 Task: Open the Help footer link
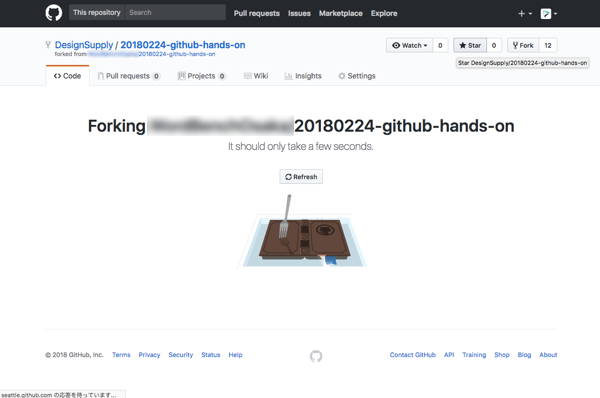click(235, 355)
